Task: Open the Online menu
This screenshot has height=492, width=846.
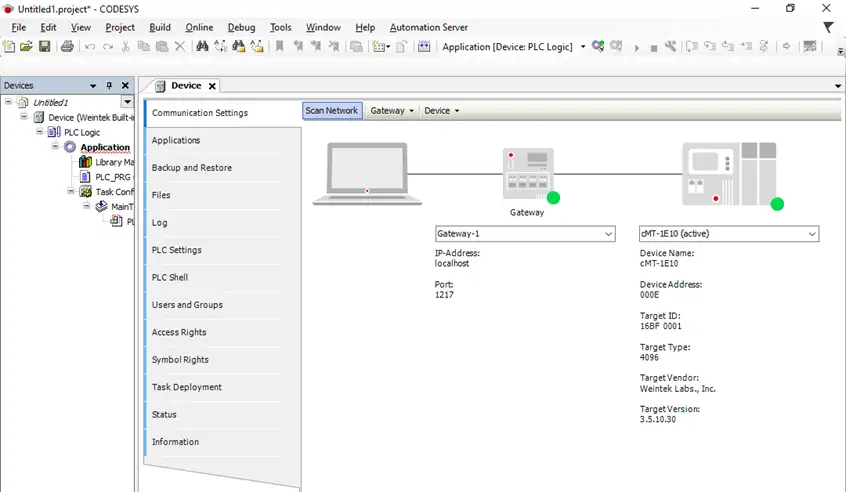Action: (x=199, y=28)
